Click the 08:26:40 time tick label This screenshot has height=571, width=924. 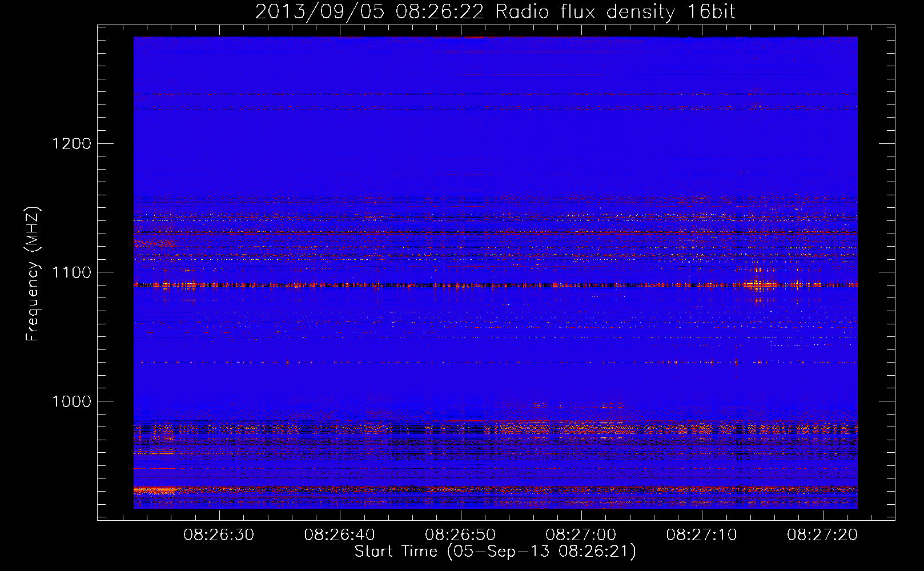coord(340,535)
